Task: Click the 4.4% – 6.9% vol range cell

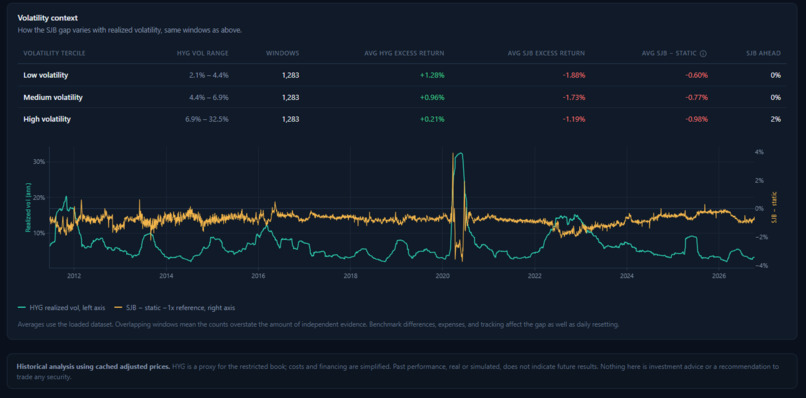Action: click(x=208, y=97)
